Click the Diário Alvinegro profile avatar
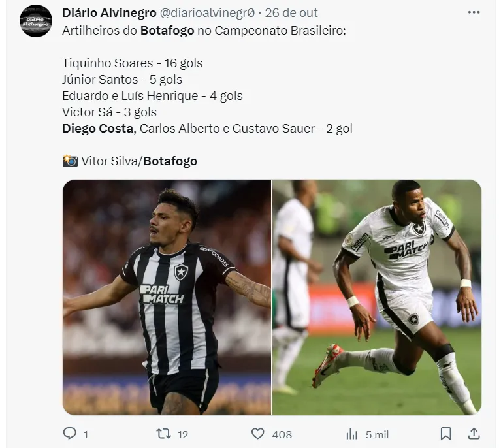 (x=36, y=21)
